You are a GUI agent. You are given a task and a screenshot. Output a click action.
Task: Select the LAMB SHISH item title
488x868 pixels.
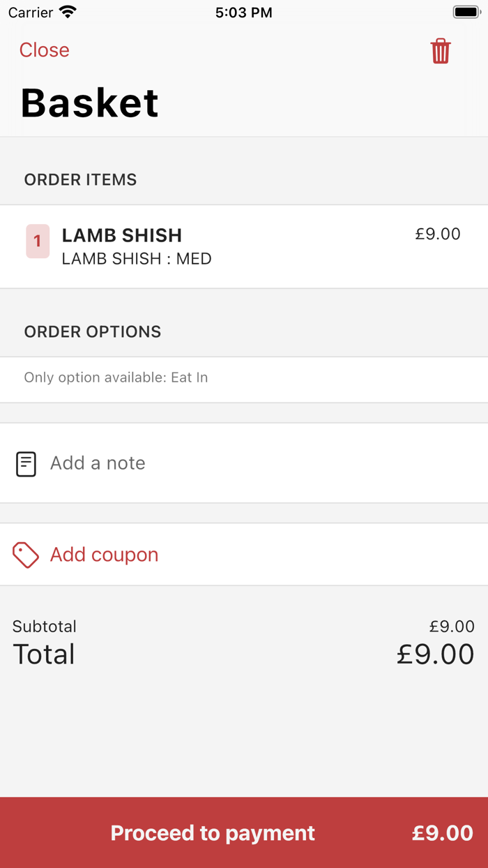pos(122,235)
